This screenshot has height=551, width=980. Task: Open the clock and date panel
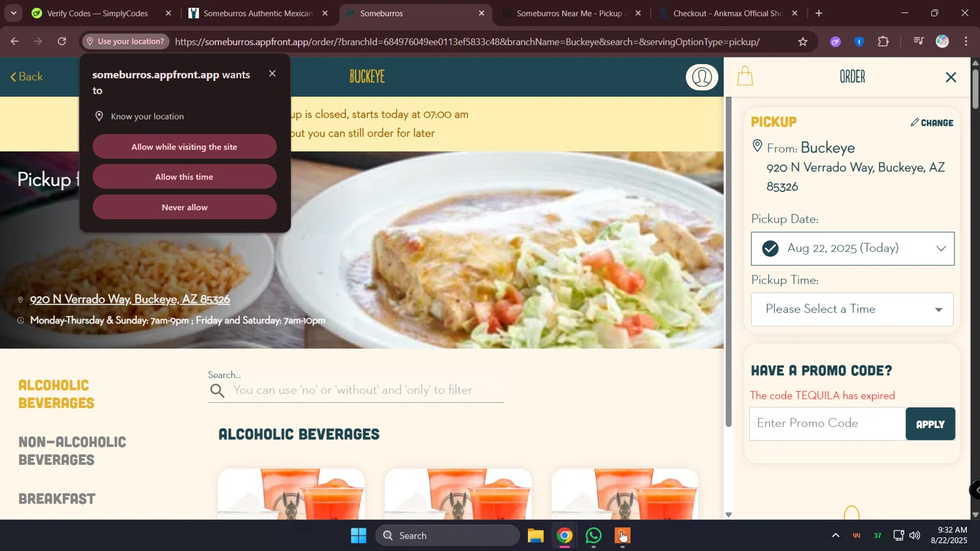tap(949, 535)
